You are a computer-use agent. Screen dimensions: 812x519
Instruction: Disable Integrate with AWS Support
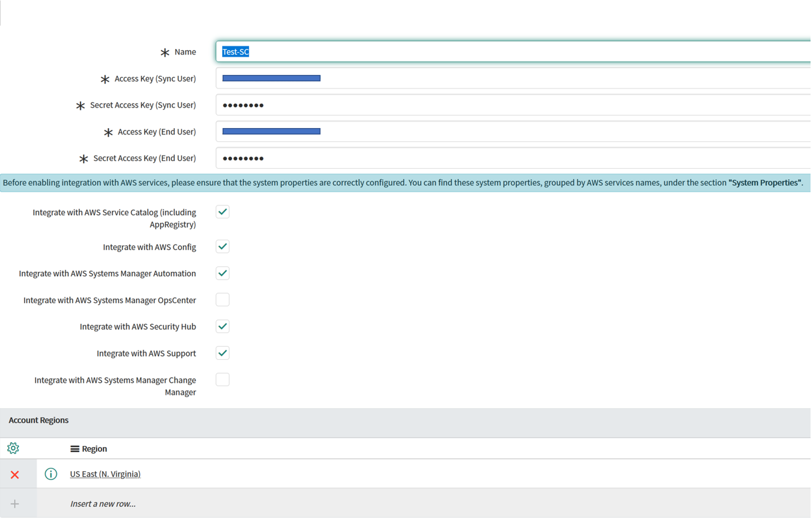[x=222, y=353]
